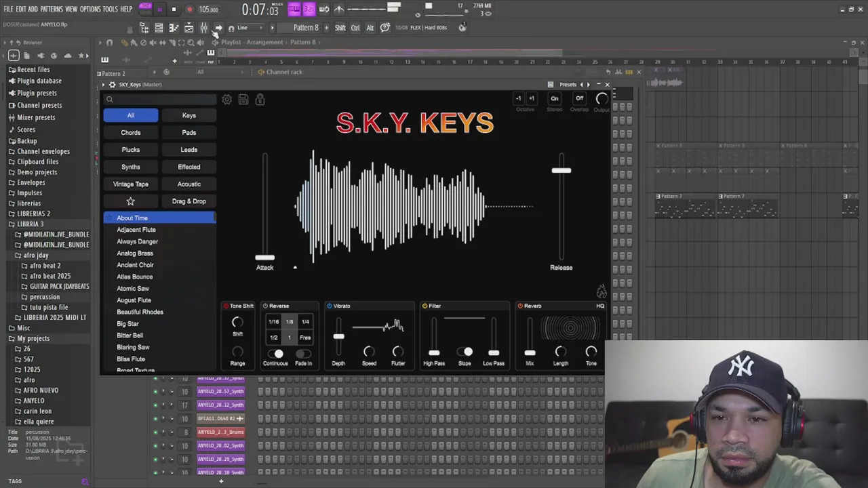
Task: Click the Drag & Drop button
Action: [189, 201]
